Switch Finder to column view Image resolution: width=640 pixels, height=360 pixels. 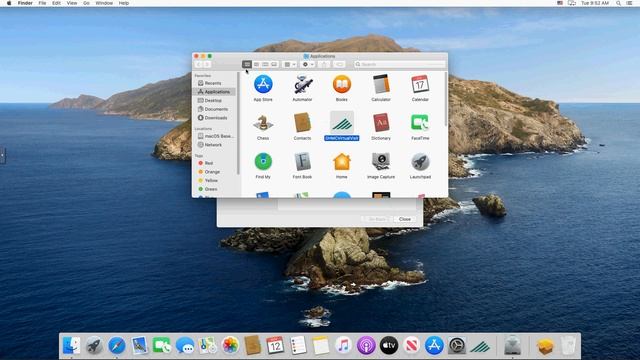tap(265, 64)
